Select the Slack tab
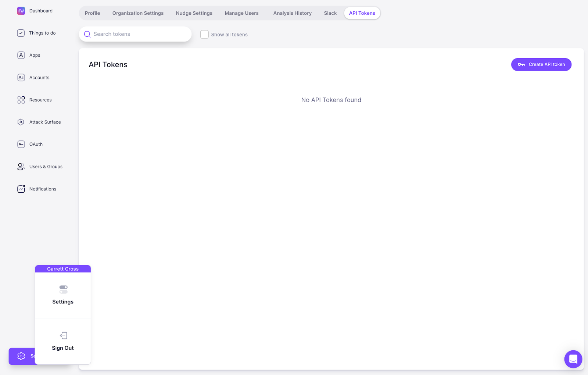The height and width of the screenshot is (375, 588). tap(330, 13)
